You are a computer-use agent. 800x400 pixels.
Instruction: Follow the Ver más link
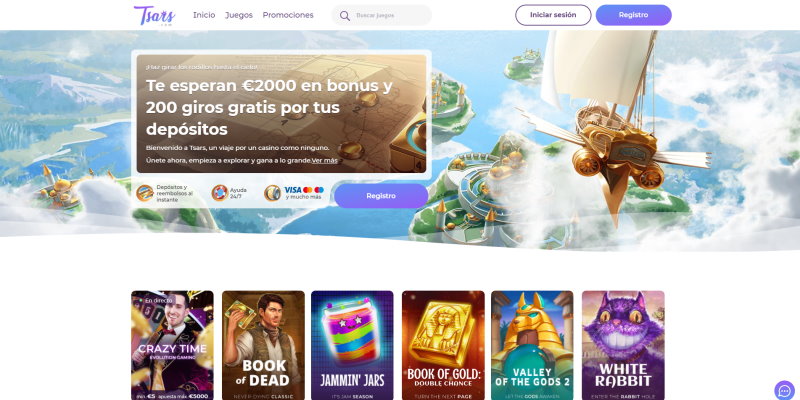[325, 160]
